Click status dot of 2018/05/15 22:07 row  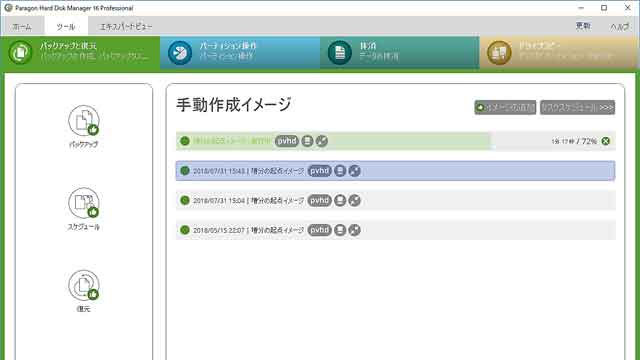click(x=185, y=230)
